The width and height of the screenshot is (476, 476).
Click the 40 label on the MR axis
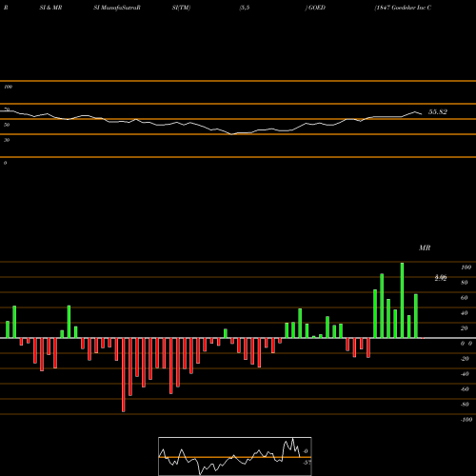point(465,313)
